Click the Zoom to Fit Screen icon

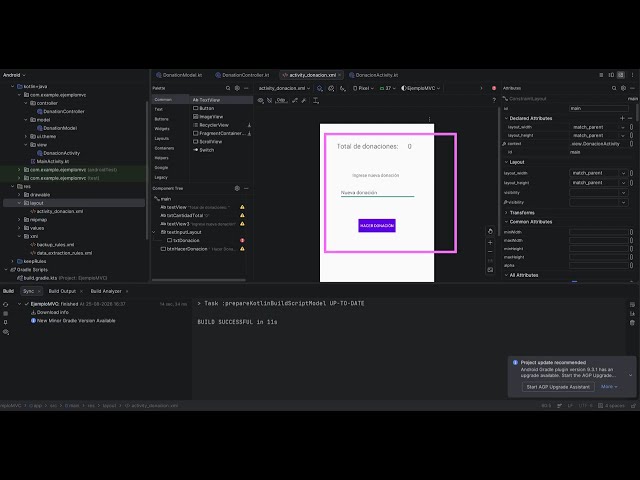coord(490,270)
